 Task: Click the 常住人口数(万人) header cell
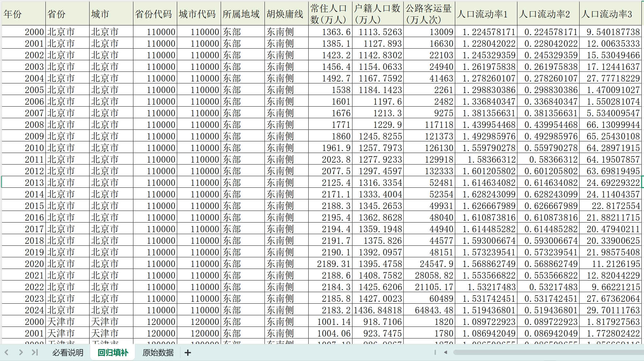[x=330, y=14]
